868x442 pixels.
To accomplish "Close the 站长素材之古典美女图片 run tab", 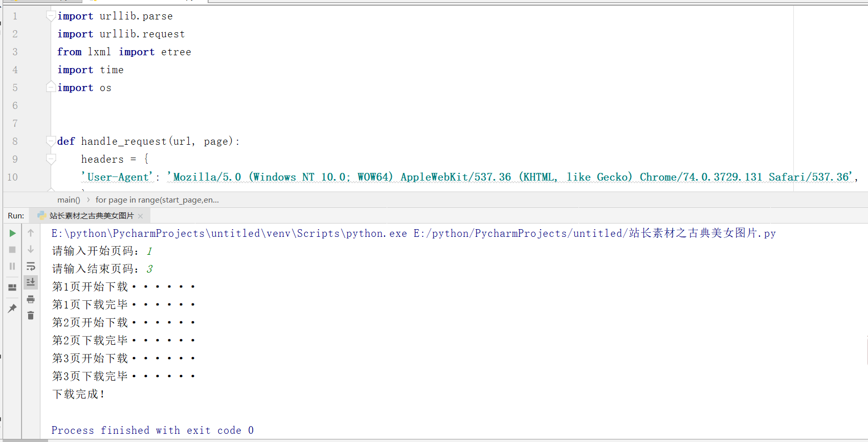I will click(141, 216).
